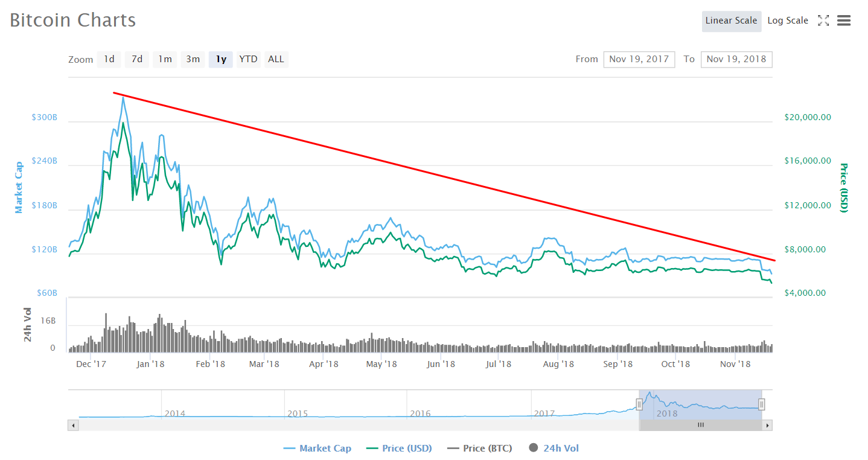
Task: Click the May '18 axis label
Action: tap(381, 364)
